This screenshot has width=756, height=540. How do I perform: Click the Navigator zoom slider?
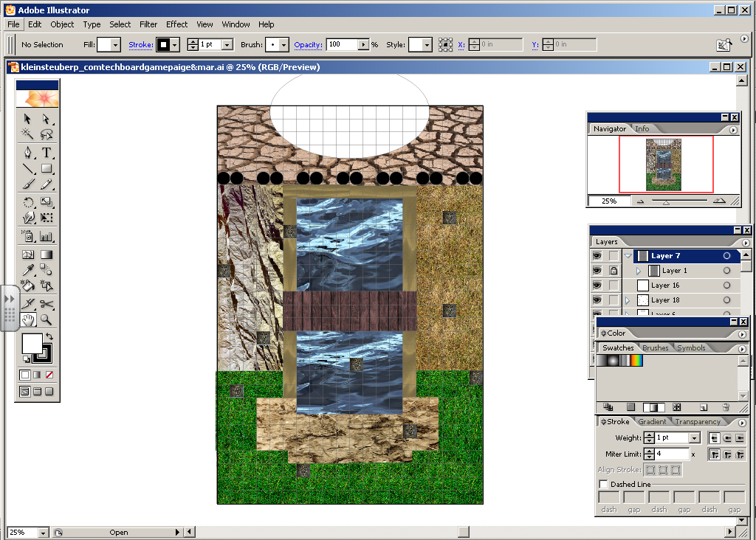pos(667,201)
